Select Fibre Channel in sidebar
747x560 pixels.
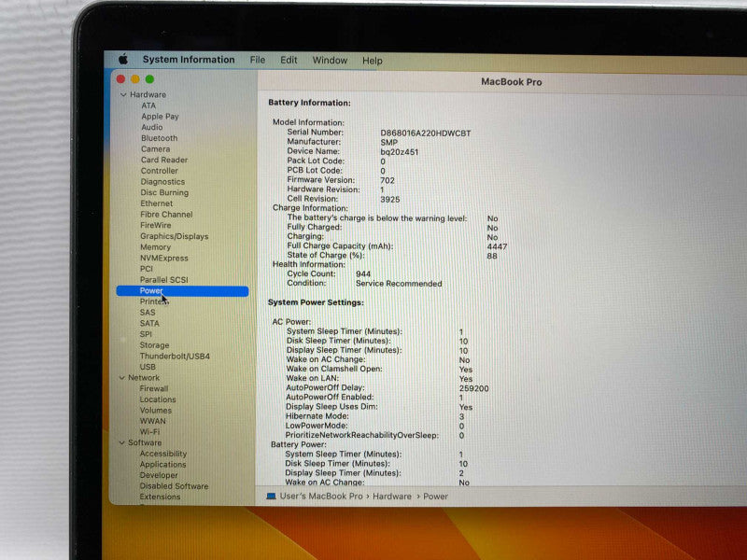[166, 215]
